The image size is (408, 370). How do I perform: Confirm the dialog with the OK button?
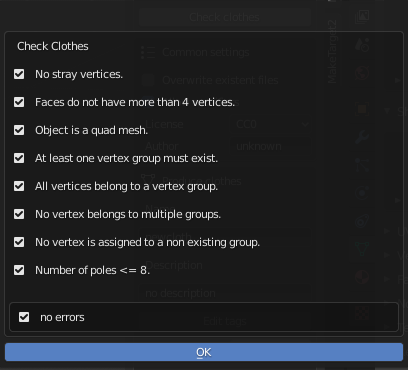click(x=204, y=352)
